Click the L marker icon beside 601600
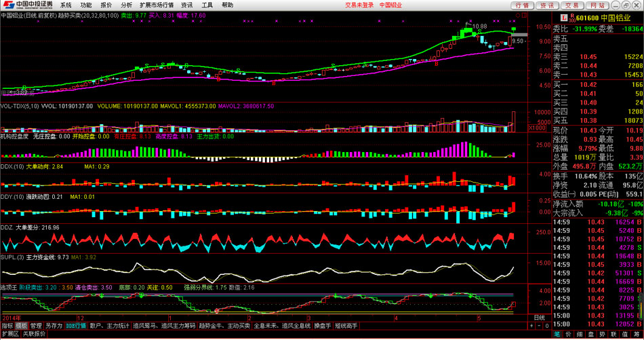Screen dimensions: 644x340 click(x=564, y=18)
